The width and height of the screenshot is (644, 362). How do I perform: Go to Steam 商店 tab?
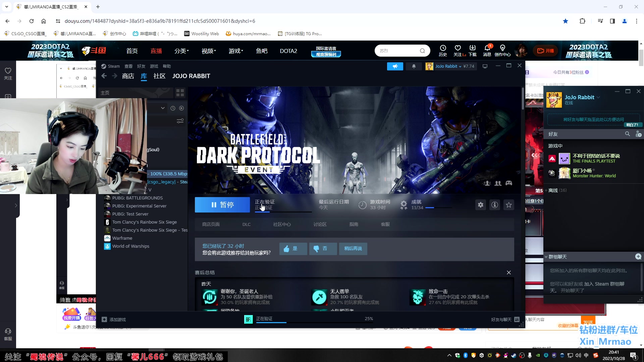(128, 76)
